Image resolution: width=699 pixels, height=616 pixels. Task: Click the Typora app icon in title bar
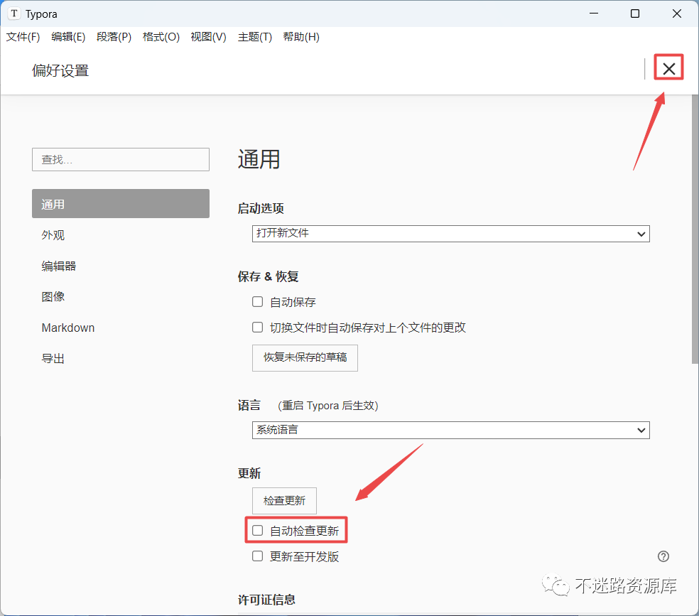click(14, 13)
